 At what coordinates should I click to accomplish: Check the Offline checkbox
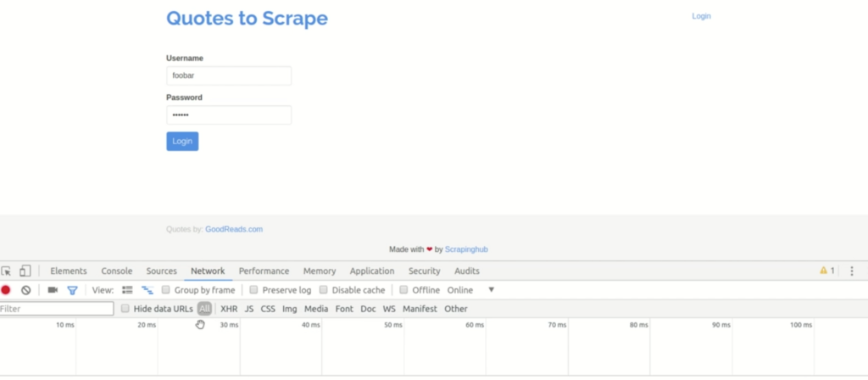(403, 290)
